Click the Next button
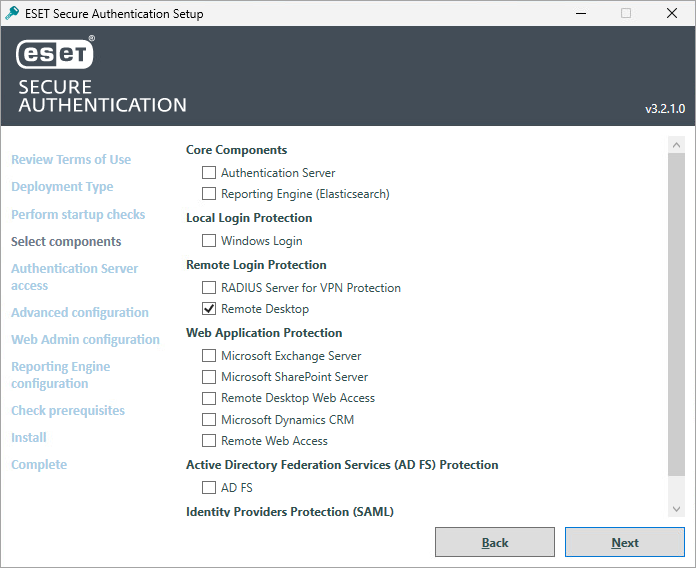The image size is (696, 568). tap(625, 542)
